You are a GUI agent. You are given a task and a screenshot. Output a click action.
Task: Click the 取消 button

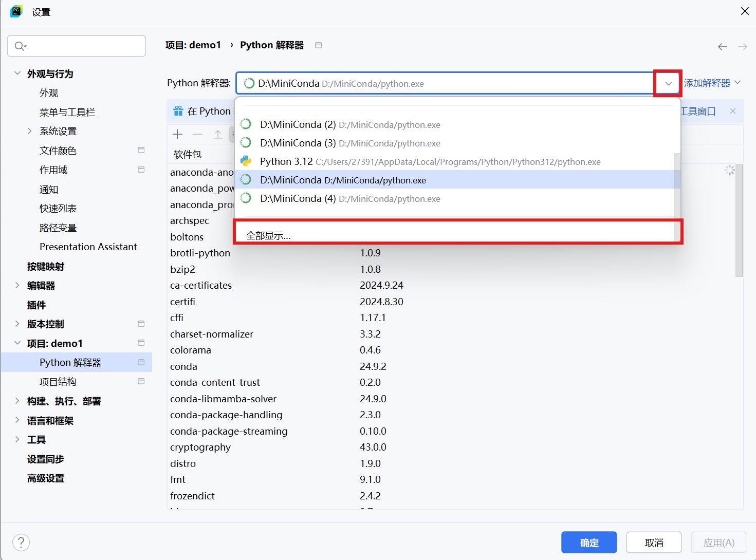(654, 543)
